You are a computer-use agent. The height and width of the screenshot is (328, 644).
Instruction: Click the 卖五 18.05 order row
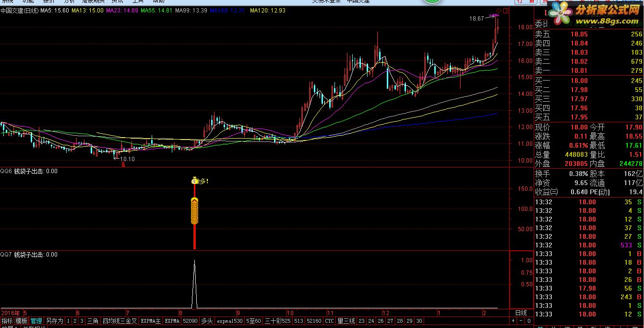589,34
